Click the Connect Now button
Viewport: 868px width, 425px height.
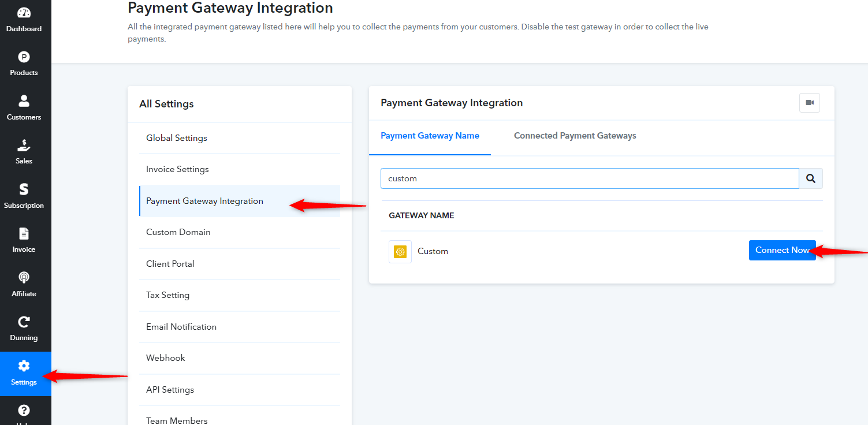(783, 250)
